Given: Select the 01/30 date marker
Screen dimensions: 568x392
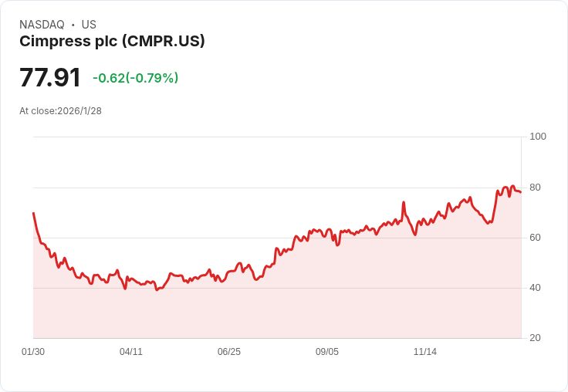Looking at the screenshot, I should [33, 352].
